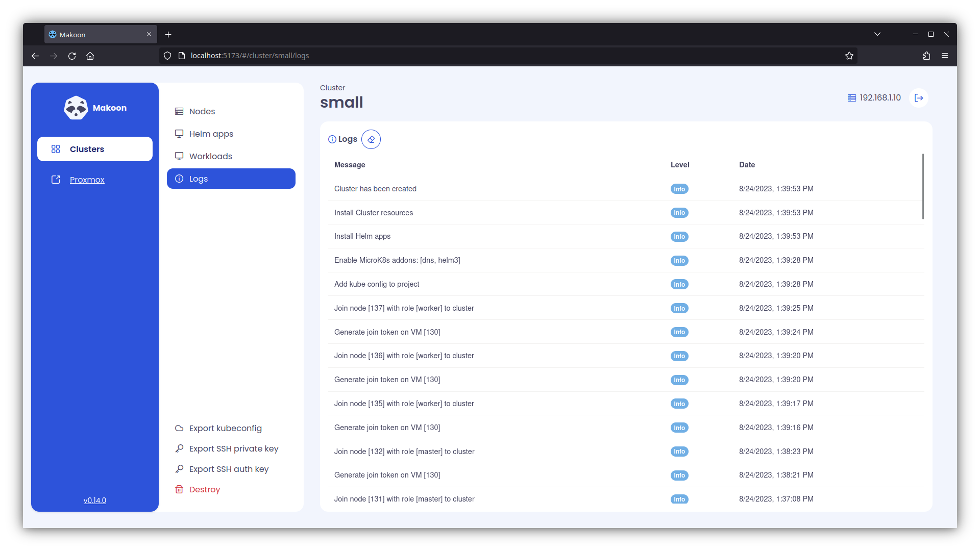
Task: Click the Makoon raccoon logo
Action: (76, 108)
